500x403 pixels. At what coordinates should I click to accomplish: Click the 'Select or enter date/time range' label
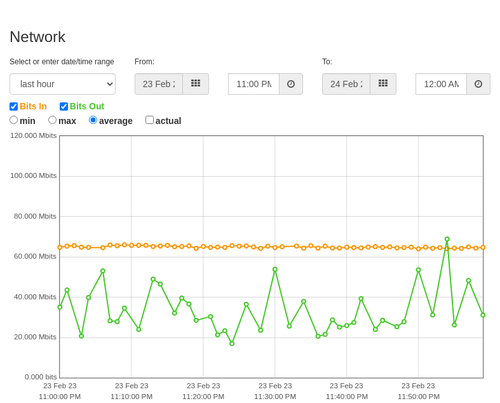62,62
